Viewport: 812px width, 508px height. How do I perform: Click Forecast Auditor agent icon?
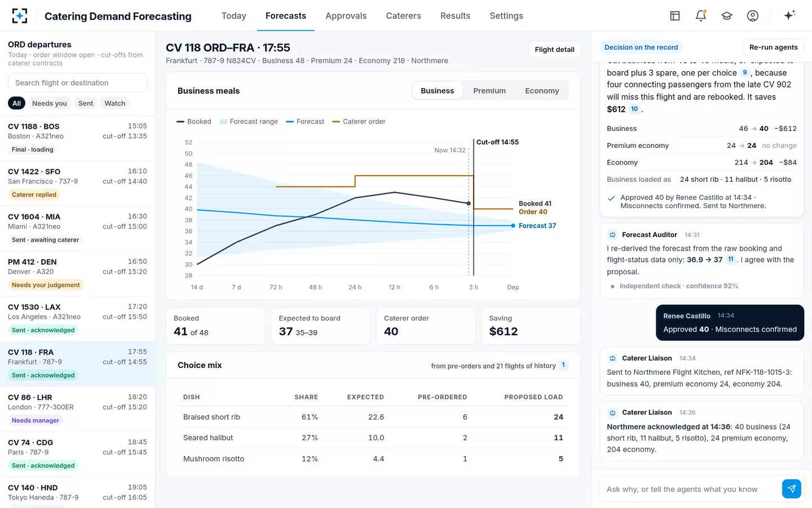pos(612,235)
